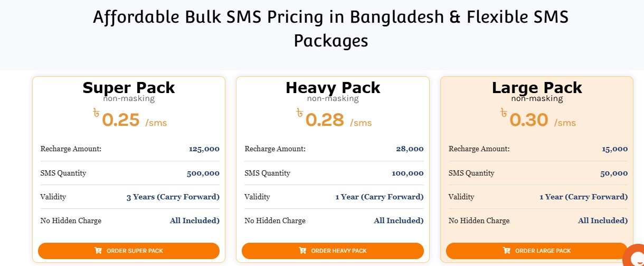The width and height of the screenshot is (644, 266).
Task: Select the Super Pack title
Action: (129, 87)
